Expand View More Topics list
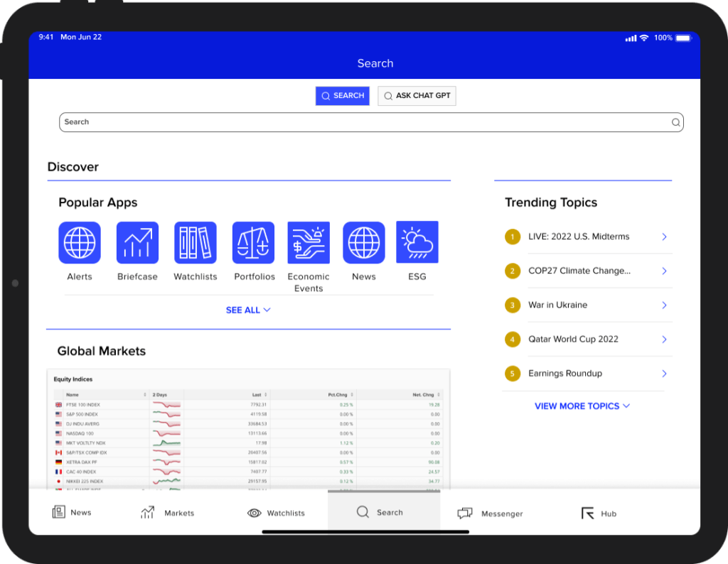The image size is (728, 564). [582, 406]
